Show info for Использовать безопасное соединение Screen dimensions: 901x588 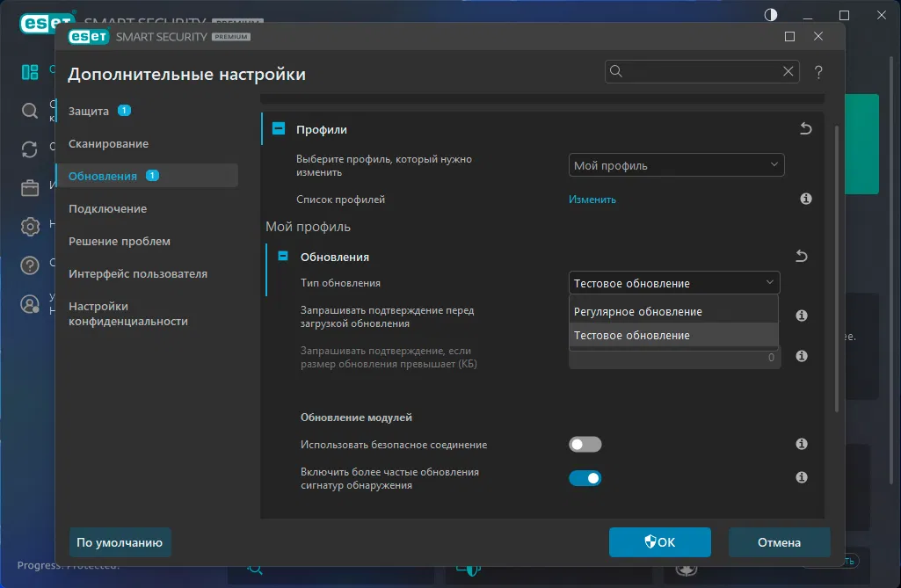click(x=801, y=444)
